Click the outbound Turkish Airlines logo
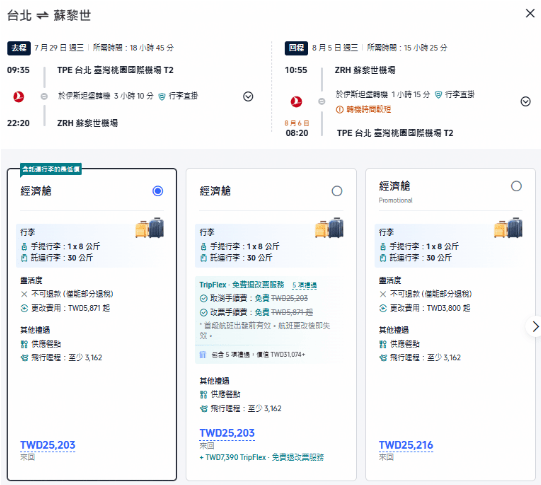541x485 pixels. [18, 96]
